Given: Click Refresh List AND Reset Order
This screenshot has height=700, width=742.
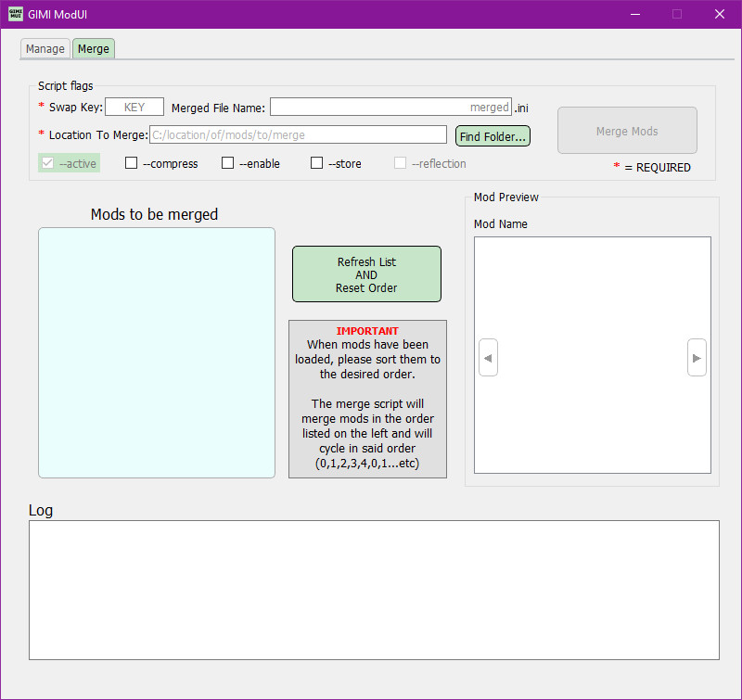Looking at the screenshot, I should 366,274.
